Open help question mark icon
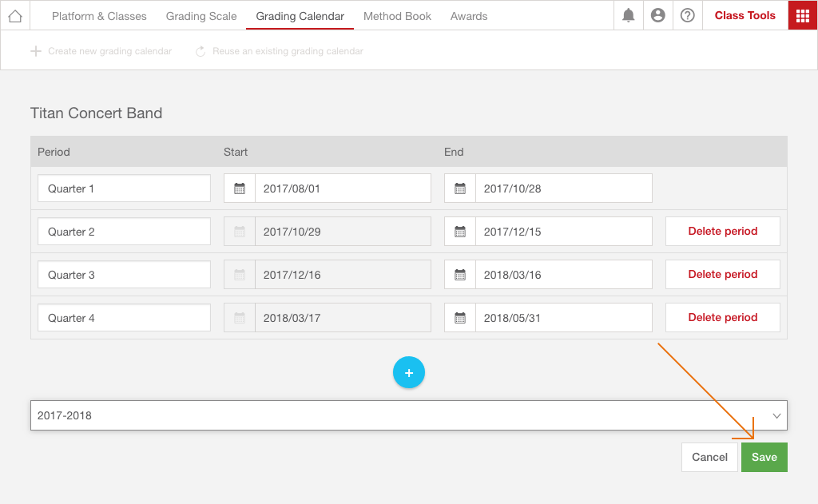 (688, 16)
